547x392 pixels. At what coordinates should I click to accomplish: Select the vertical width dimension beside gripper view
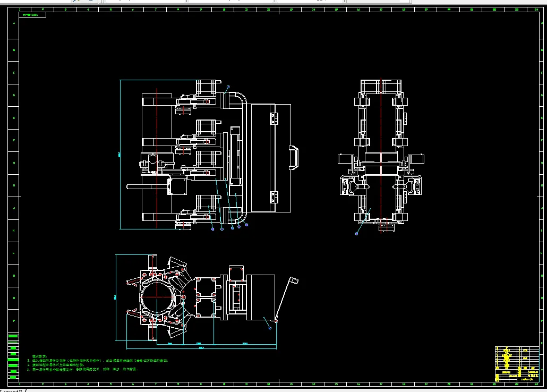pos(115,297)
